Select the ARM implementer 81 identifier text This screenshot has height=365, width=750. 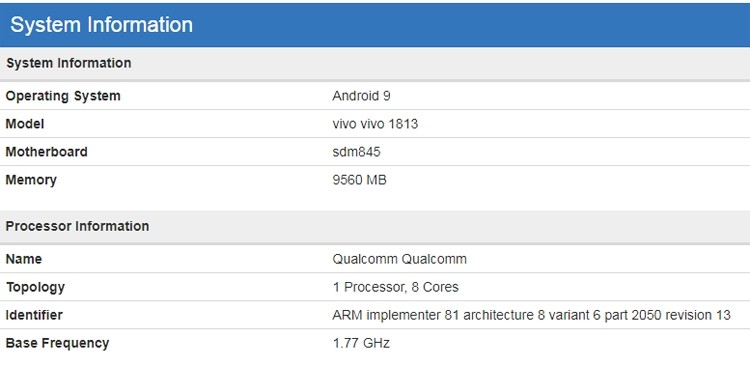[531, 315]
